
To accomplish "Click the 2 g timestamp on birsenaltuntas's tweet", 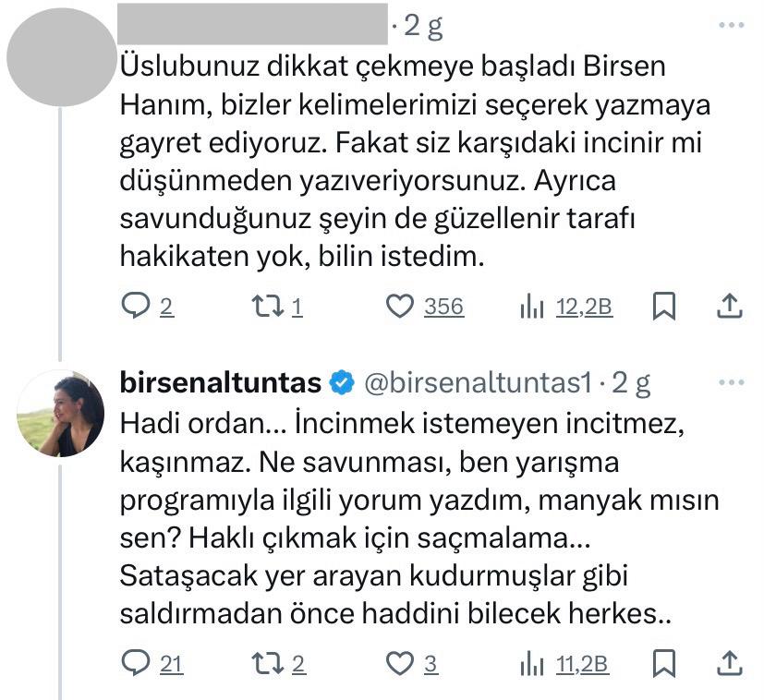I will [x=628, y=377].
